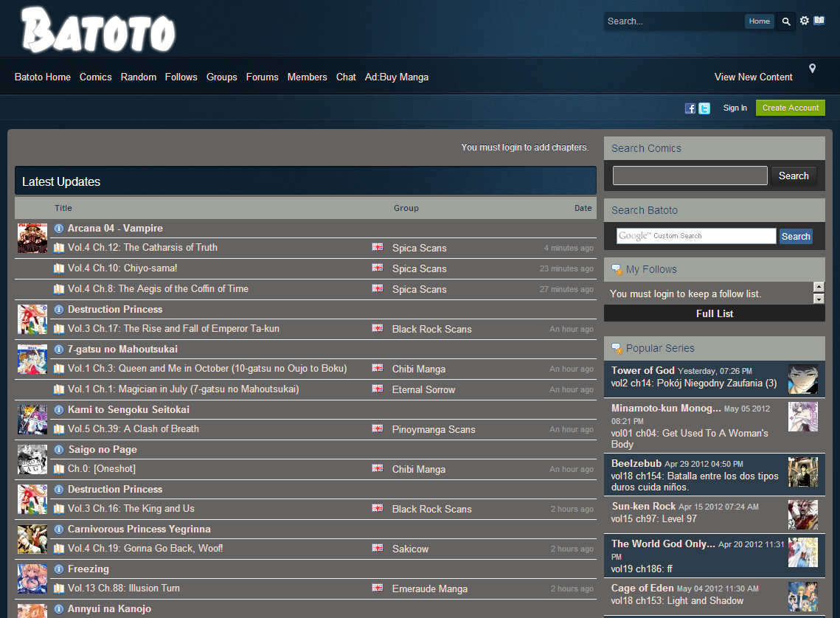Image resolution: width=840 pixels, height=618 pixels.
Task: Sign in with the Twitter icon
Action: pyautogui.click(x=704, y=108)
